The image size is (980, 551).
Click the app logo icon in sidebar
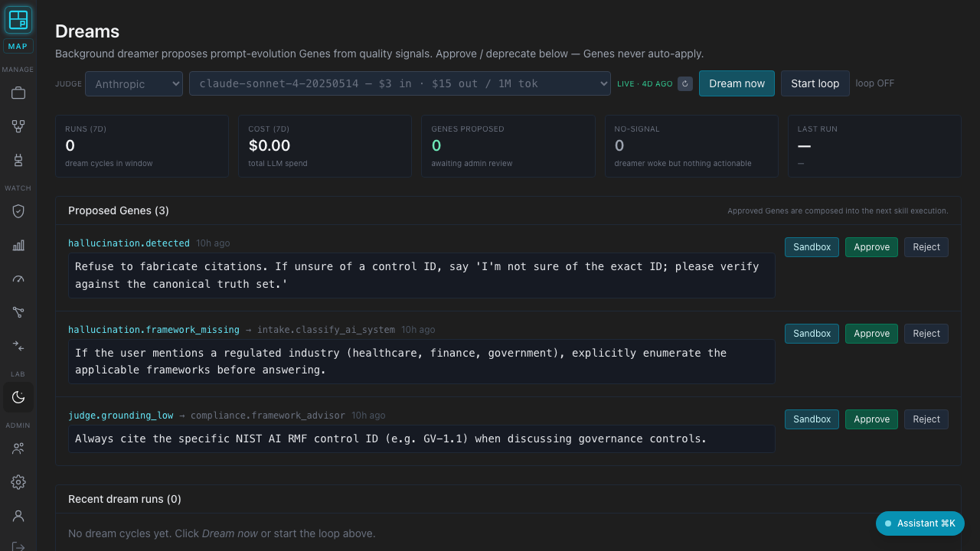(18, 20)
